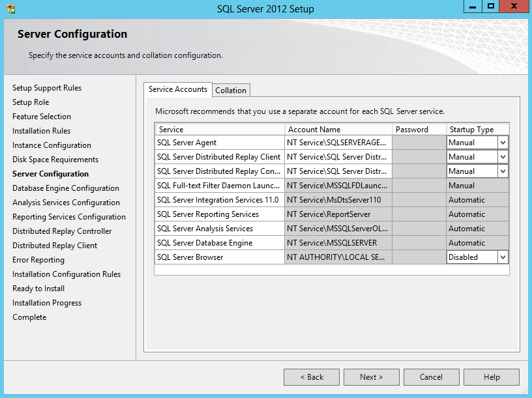Viewport: 532px width, 398px height.
Task: Click the SQL Server Agent account name cell
Action: point(338,143)
